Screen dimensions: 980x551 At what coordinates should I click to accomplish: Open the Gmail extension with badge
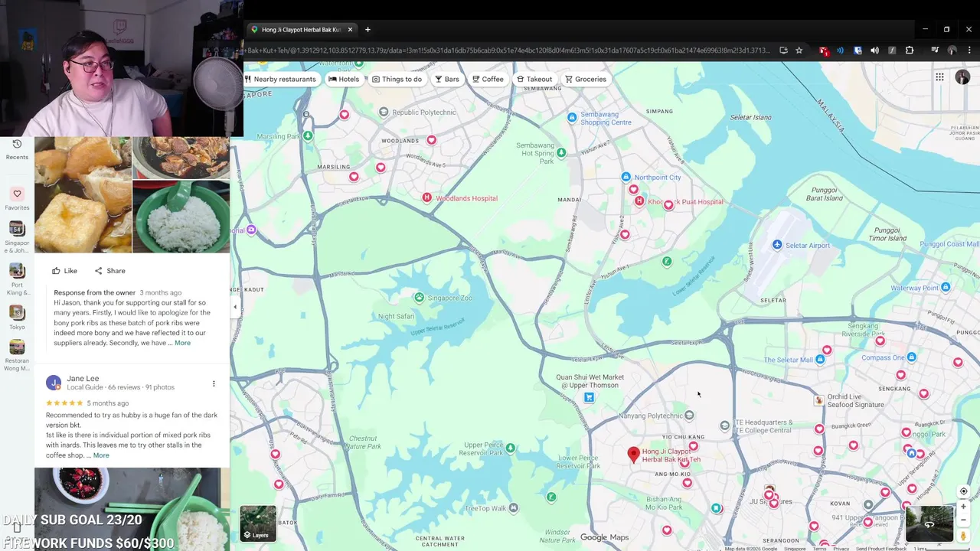coord(824,51)
